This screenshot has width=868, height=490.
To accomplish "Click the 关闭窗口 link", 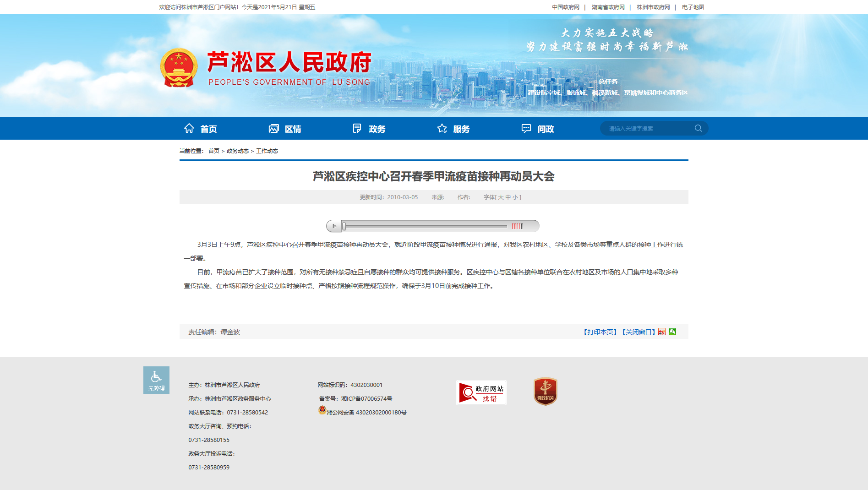I will [639, 332].
